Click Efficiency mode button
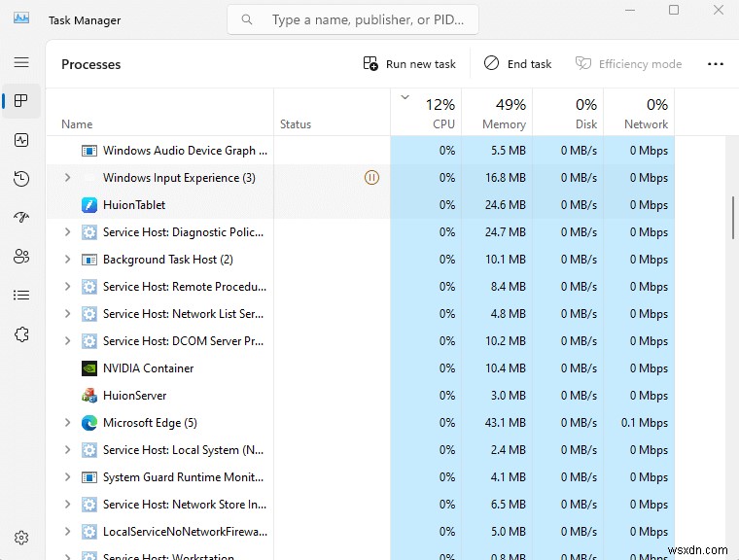This screenshot has height=560, width=739. pos(628,63)
